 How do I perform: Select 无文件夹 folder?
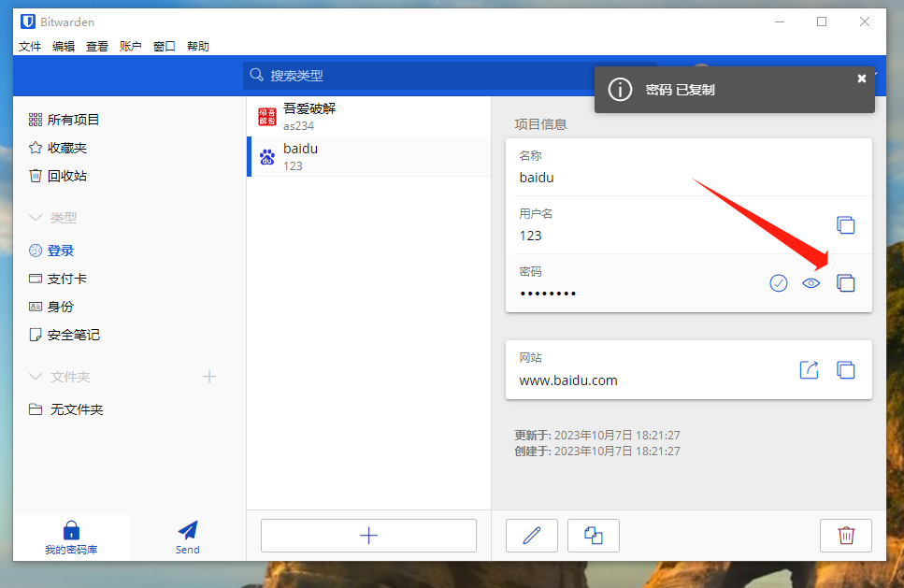[x=65, y=409]
